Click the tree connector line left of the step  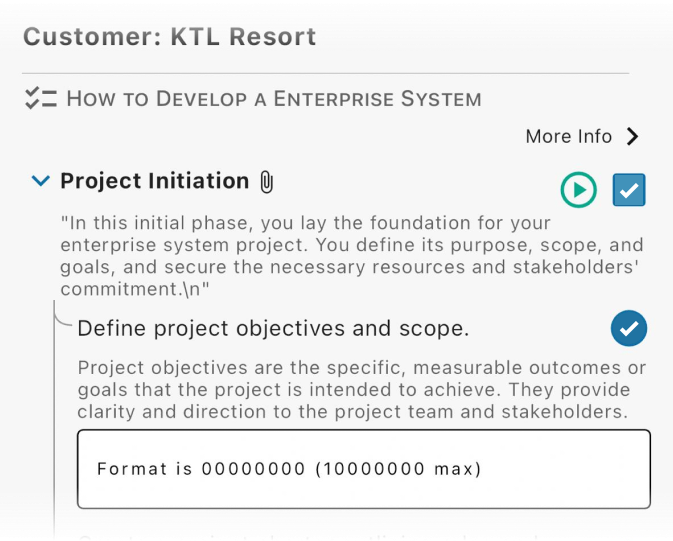click(54, 420)
